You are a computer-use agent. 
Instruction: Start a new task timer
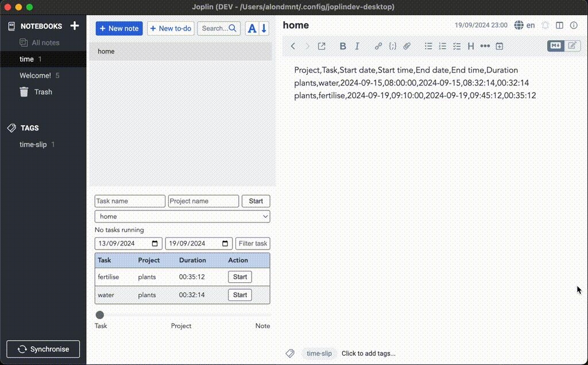click(x=256, y=201)
